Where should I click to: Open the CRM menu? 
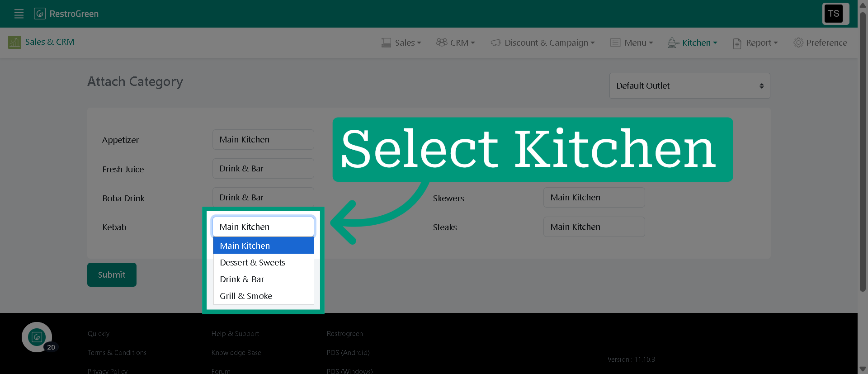(x=455, y=43)
